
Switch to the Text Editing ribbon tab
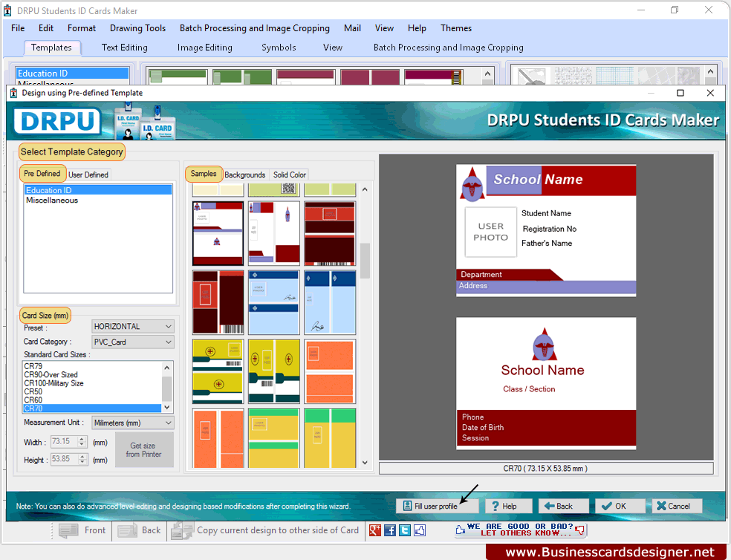click(x=125, y=48)
